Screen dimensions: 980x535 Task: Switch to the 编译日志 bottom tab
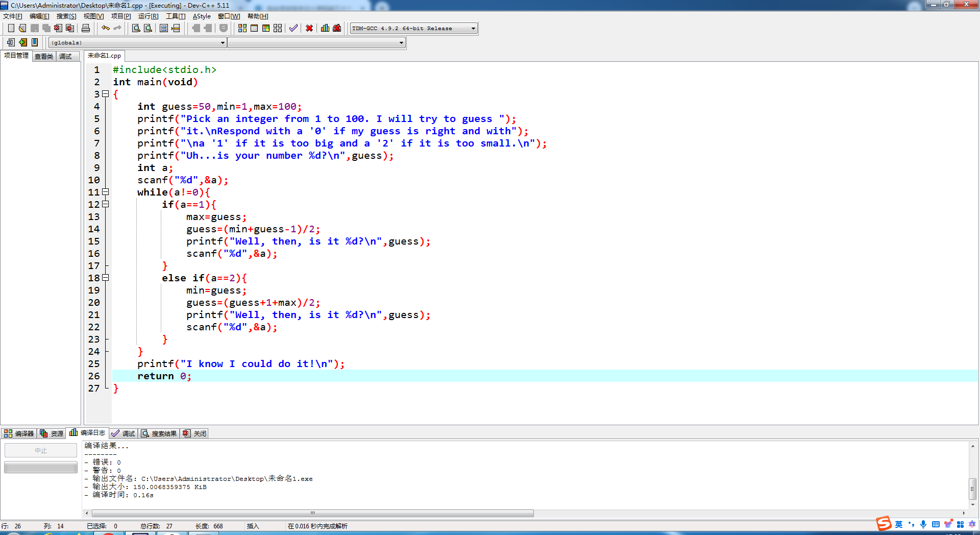click(87, 433)
